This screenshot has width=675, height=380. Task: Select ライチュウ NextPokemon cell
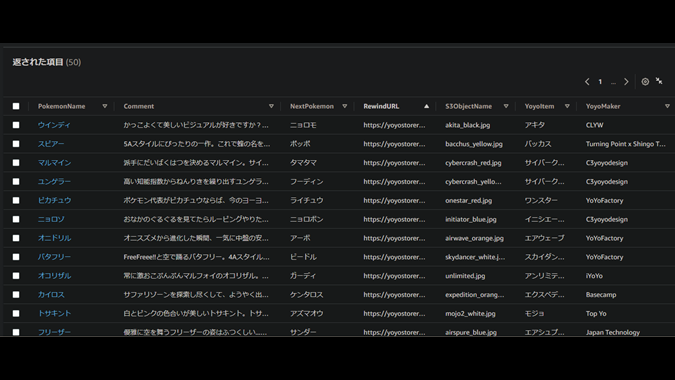[307, 201]
